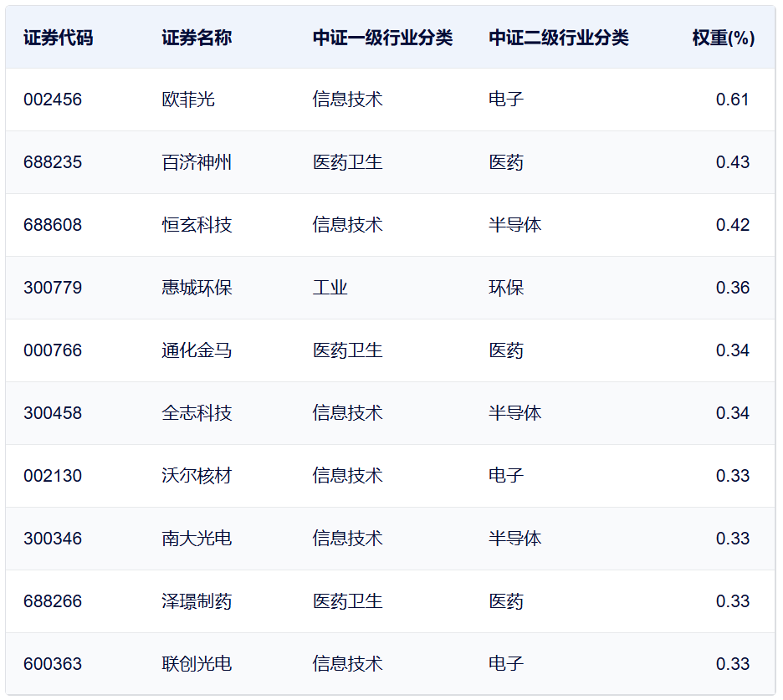
Task: Select security code 300346
Action: [53, 539]
